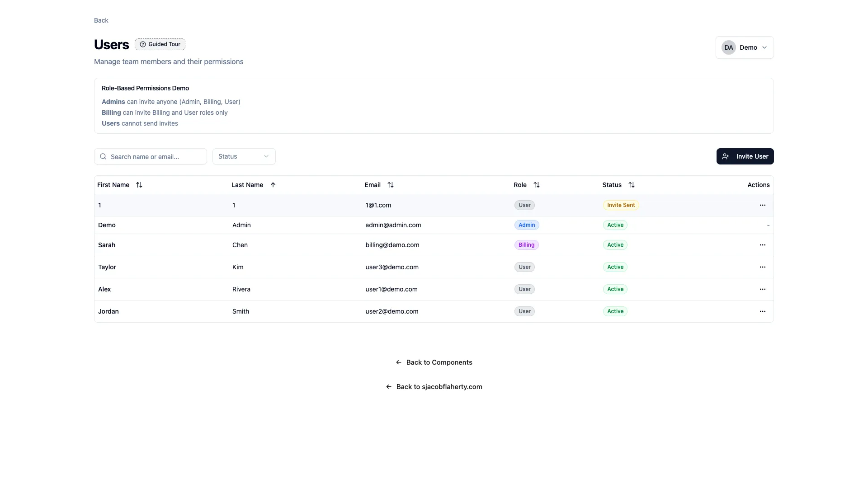868x488 pixels.
Task: Open actions menu for Alex Rivera
Action: point(762,289)
